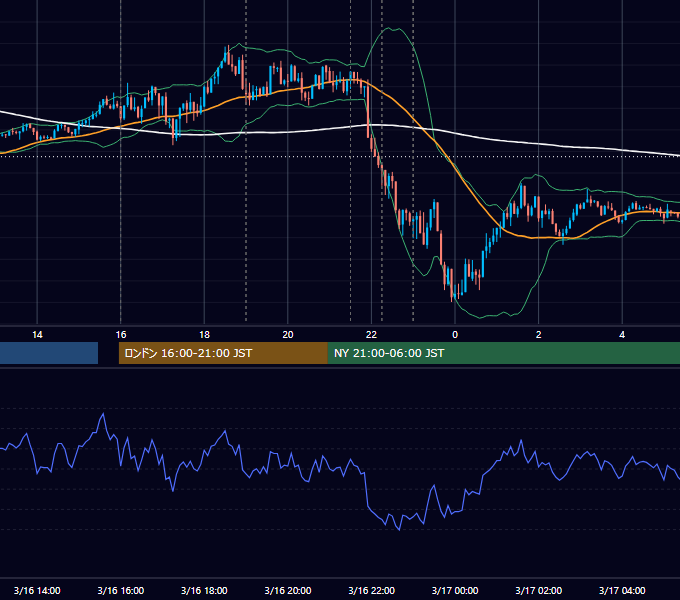Image resolution: width=680 pixels, height=600 pixels.
Task: Click the 3/16 16:00 timestamp label
Action: [x=121, y=590]
